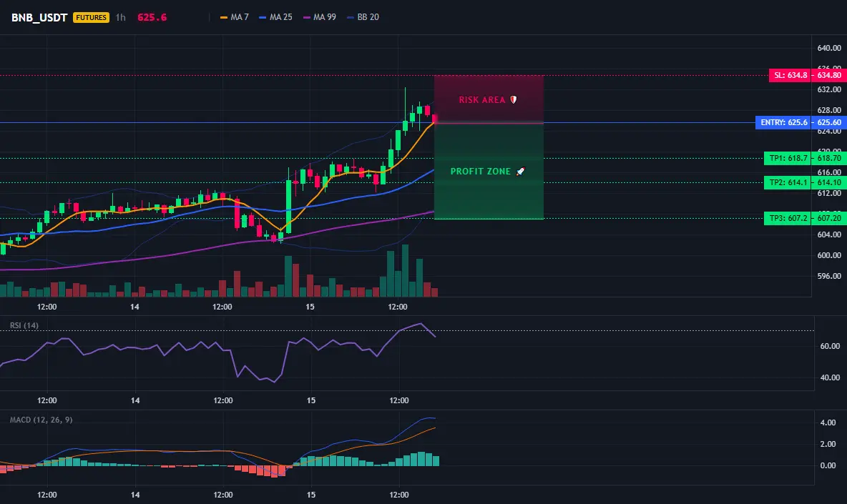Click the 0.00 value on MACD axis
The image size is (847, 504).
[x=828, y=465]
